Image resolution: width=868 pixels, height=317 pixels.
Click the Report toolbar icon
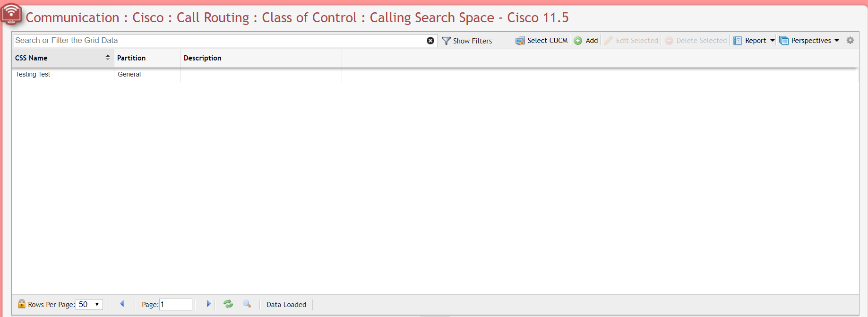[x=738, y=41]
